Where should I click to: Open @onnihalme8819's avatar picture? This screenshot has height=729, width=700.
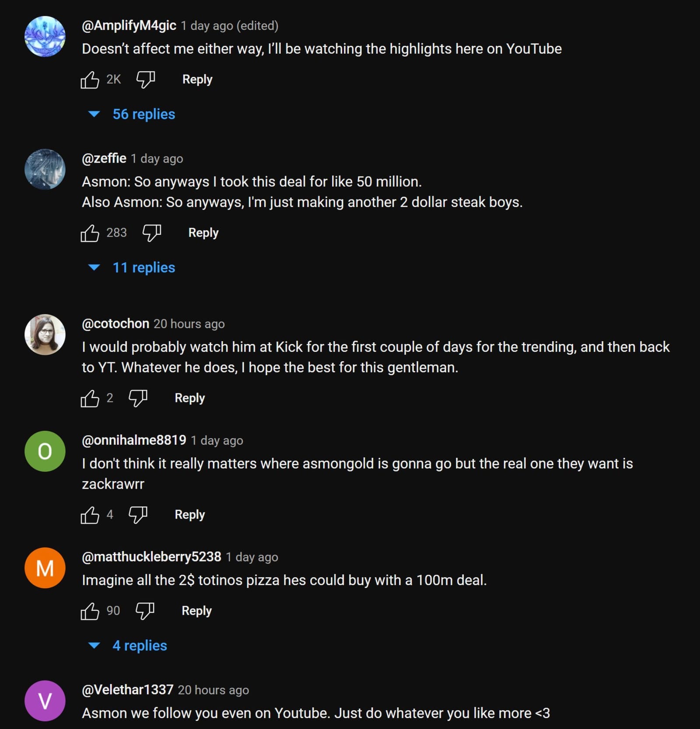45,451
